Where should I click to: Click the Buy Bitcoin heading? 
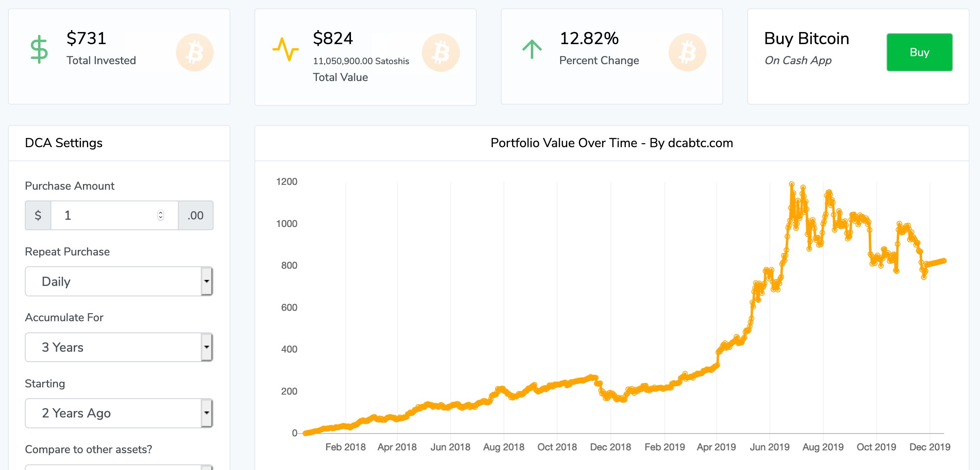806,38
